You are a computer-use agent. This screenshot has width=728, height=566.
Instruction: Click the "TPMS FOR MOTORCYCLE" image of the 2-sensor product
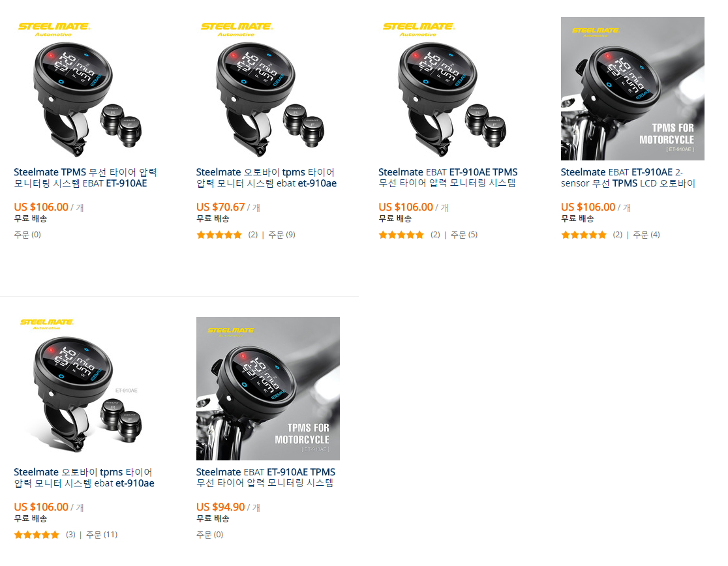click(x=633, y=89)
